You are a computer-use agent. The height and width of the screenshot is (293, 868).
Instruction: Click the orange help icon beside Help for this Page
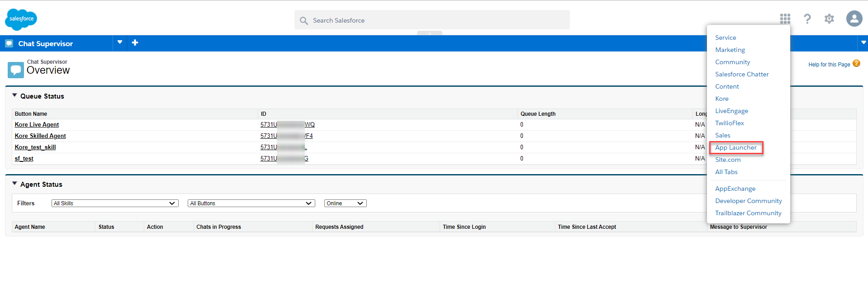click(x=856, y=64)
